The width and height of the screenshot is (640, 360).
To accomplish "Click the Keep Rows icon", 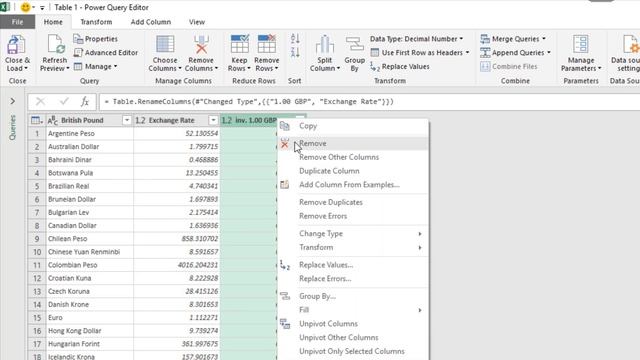I will [240, 45].
